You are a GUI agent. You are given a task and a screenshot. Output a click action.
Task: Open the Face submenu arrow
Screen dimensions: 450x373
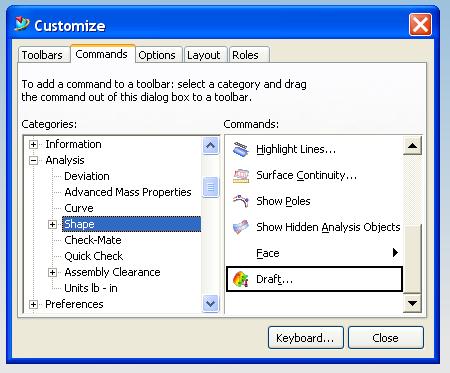[395, 252]
